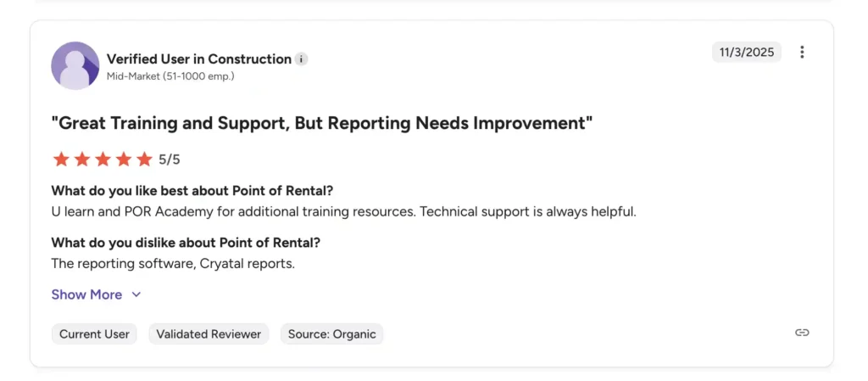Click the Mid-Market company size label

pos(170,76)
